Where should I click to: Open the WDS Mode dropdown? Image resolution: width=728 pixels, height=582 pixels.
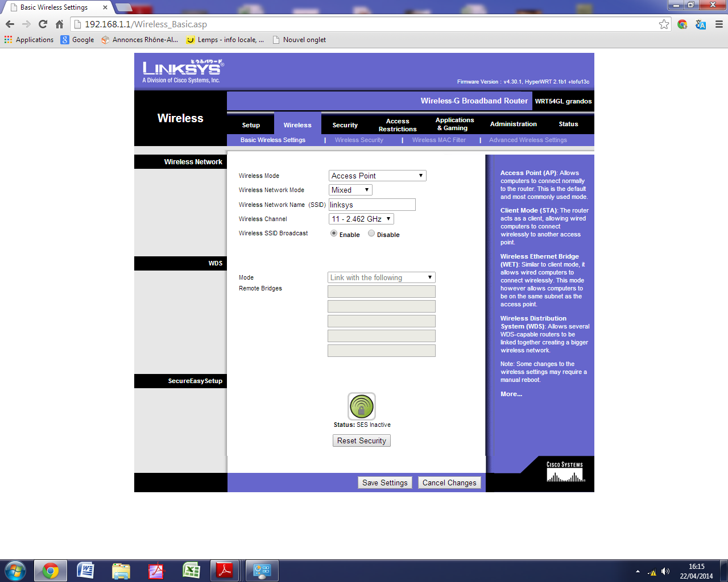382,277
